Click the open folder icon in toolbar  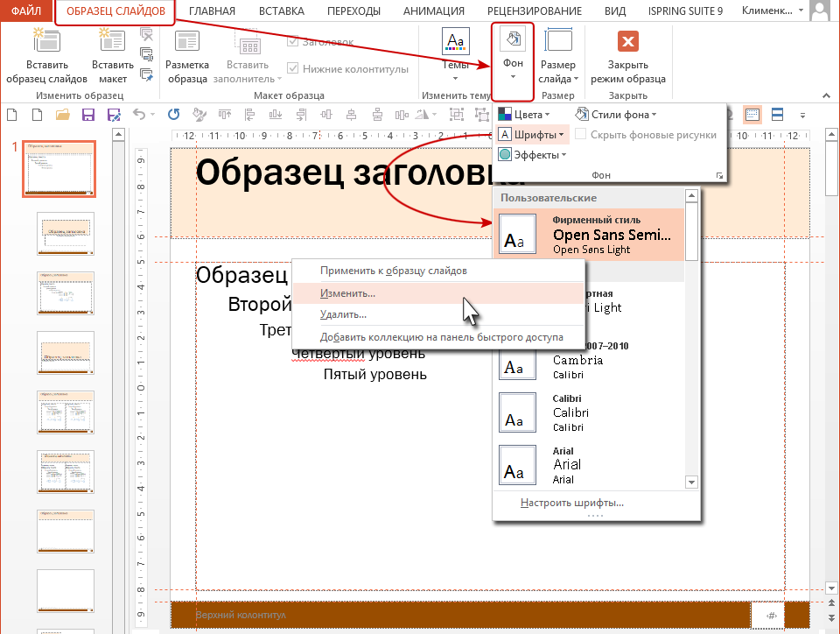(62, 115)
